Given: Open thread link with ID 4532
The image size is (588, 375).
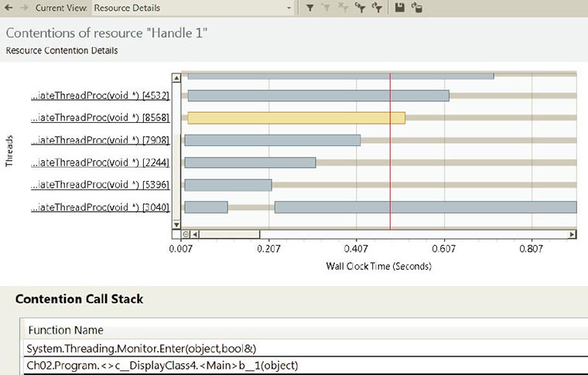Looking at the screenshot, I should click(100, 97).
